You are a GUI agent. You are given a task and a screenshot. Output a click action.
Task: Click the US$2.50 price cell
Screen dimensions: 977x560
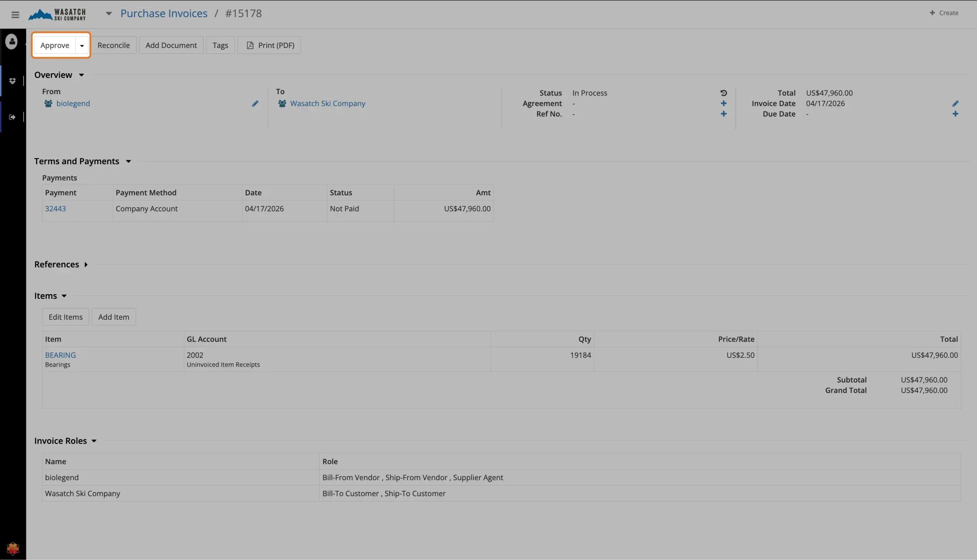click(675, 359)
